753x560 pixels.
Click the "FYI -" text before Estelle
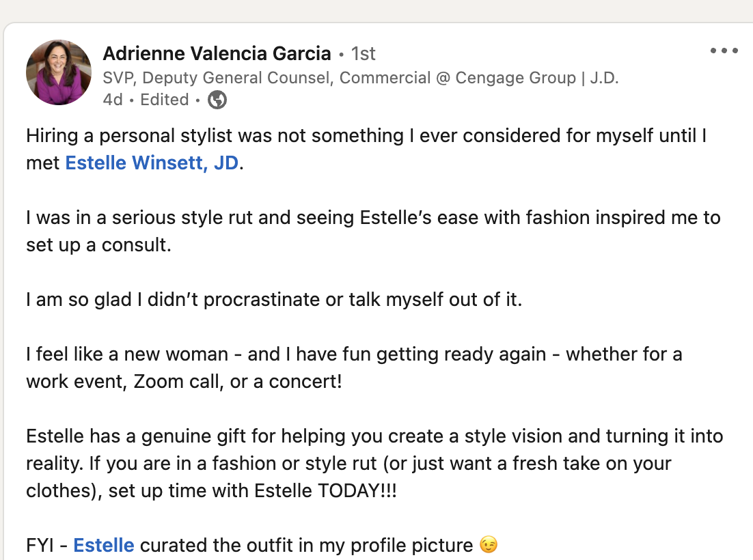[x=46, y=546]
